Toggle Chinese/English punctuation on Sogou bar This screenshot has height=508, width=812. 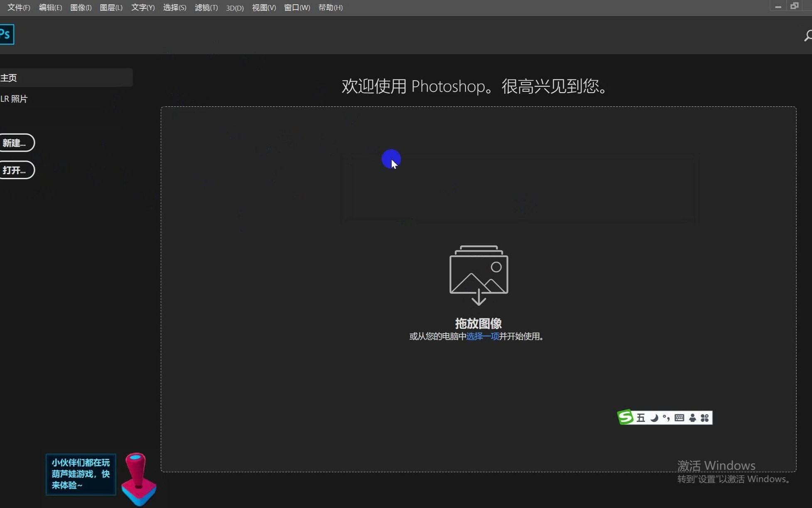click(667, 417)
